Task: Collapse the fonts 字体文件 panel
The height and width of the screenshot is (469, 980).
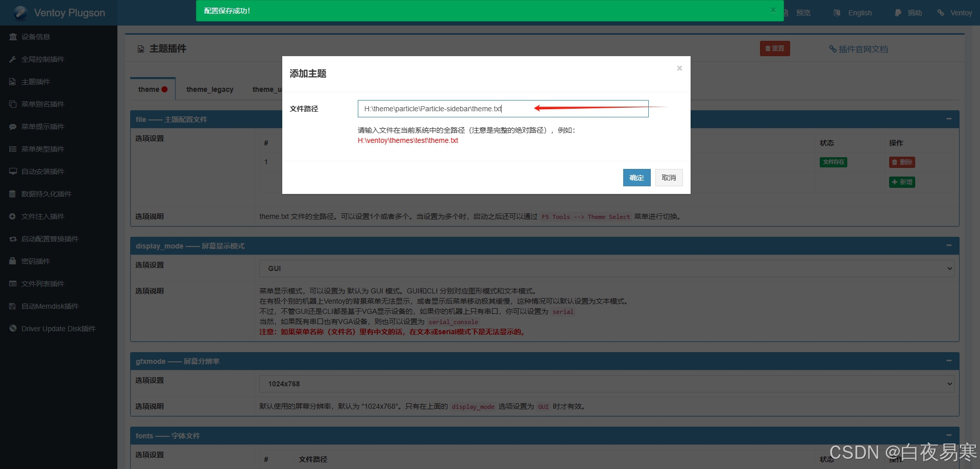Action: (x=949, y=435)
